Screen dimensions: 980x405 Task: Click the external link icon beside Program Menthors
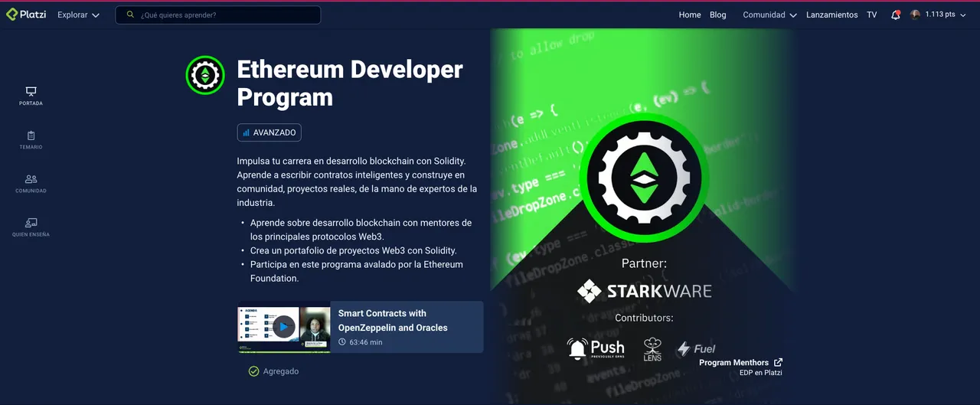[x=778, y=362]
